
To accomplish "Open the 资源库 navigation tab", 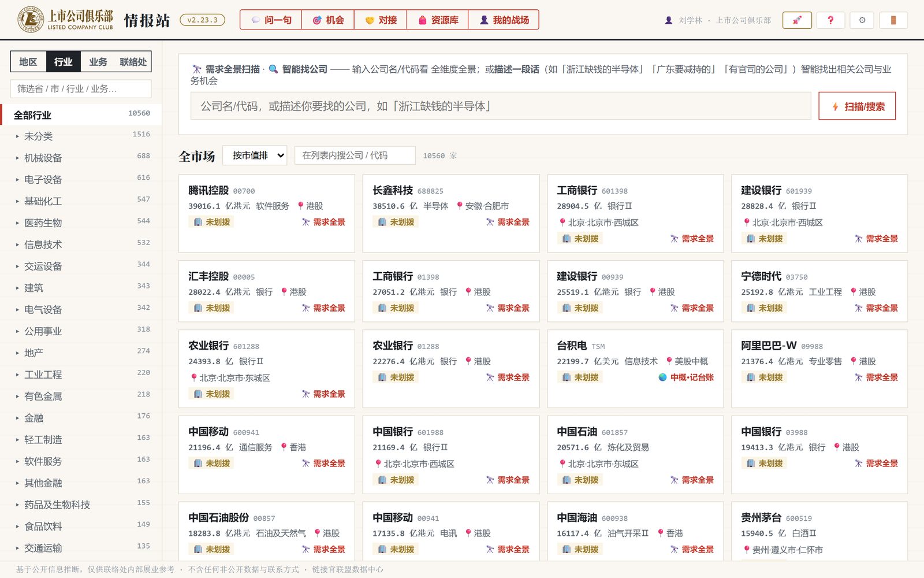I will 438,20.
